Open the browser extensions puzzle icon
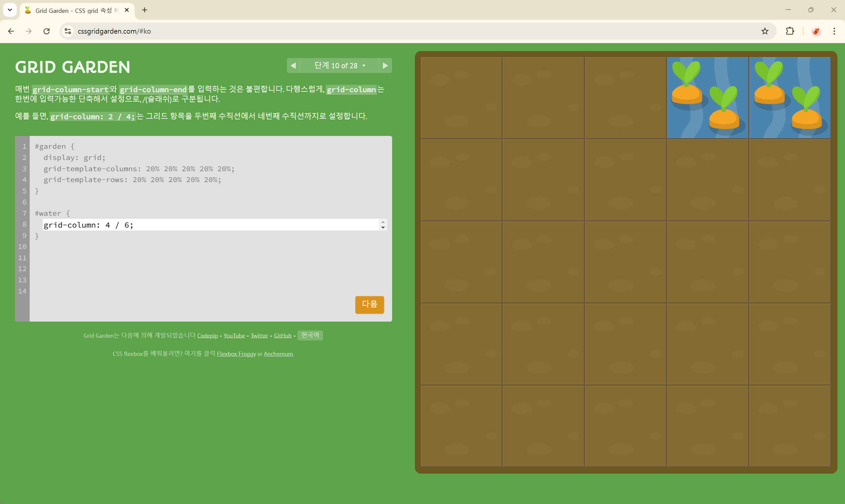 [x=790, y=31]
